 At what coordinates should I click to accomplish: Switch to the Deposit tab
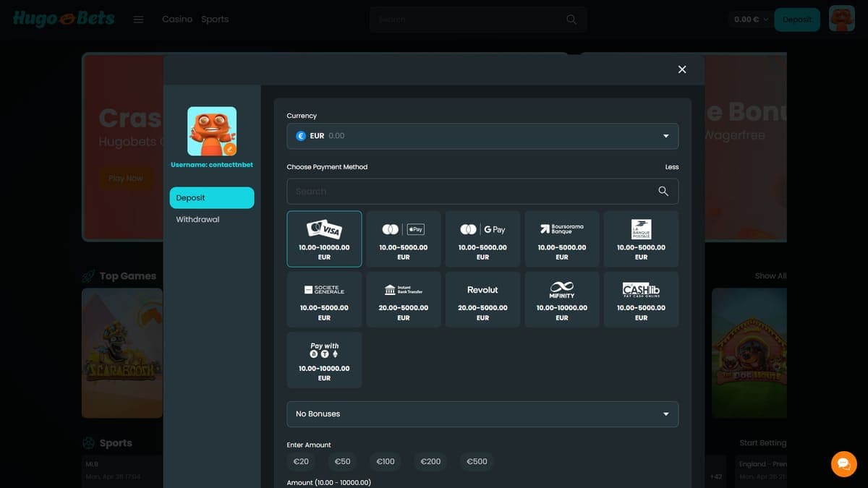coord(212,197)
